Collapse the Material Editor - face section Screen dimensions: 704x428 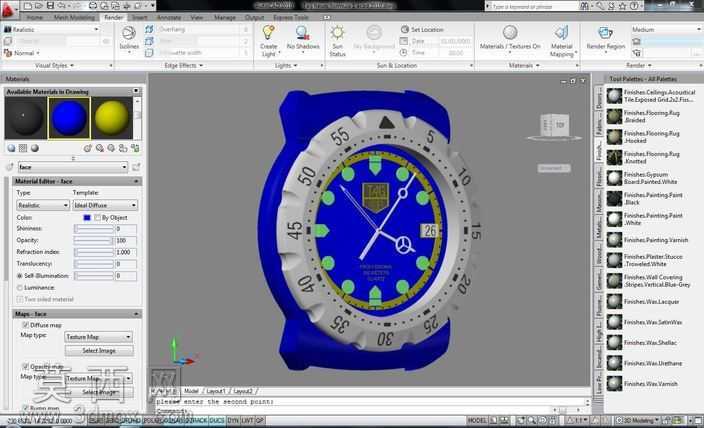[136, 181]
